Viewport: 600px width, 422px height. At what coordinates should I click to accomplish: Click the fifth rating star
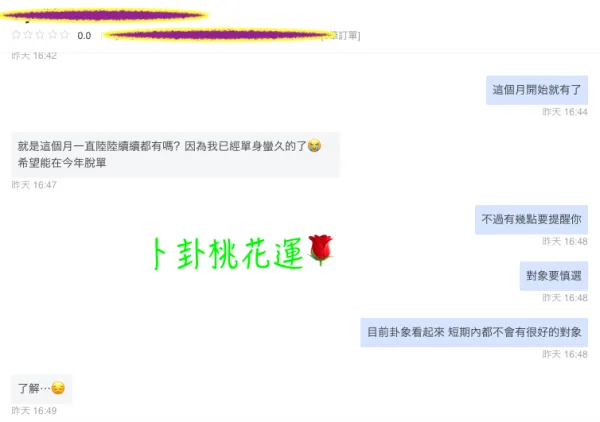65,35
